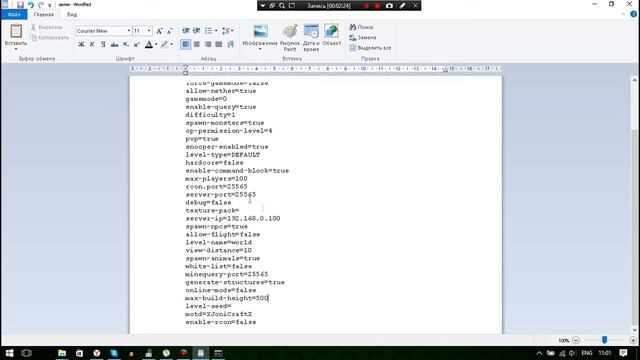Image resolution: width=640 pixels, height=360 pixels.
Task: Click the Вырезать (Cut) button
Action: click(x=47, y=27)
